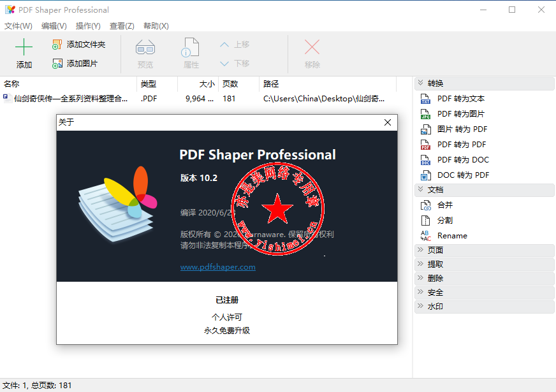Click the green plus Add files icon
The width and height of the screenshot is (556, 392).
(x=24, y=47)
